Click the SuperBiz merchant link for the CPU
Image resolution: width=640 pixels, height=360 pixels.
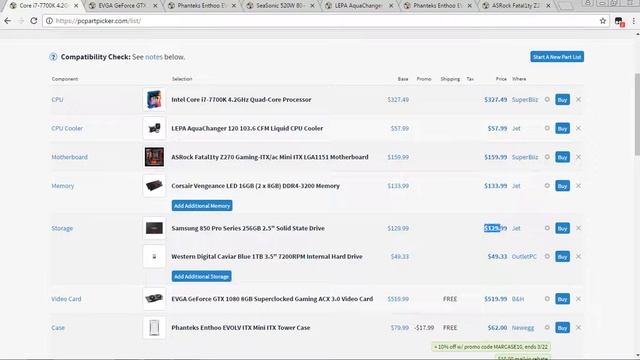[x=525, y=100]
